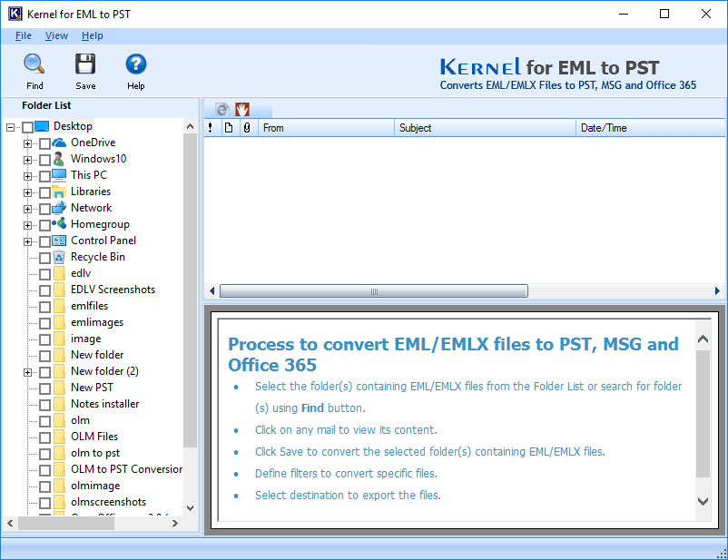The image size is (728, 560).
Task: Expand the Network node
Action: (x=27, y=209)
